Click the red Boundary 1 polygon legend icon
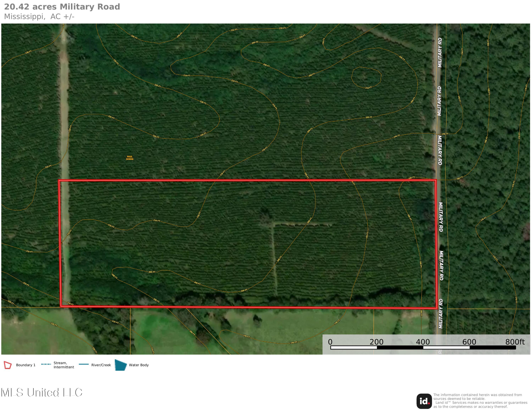532x411 pixels. pyautogui.click(x=8, y=365)
